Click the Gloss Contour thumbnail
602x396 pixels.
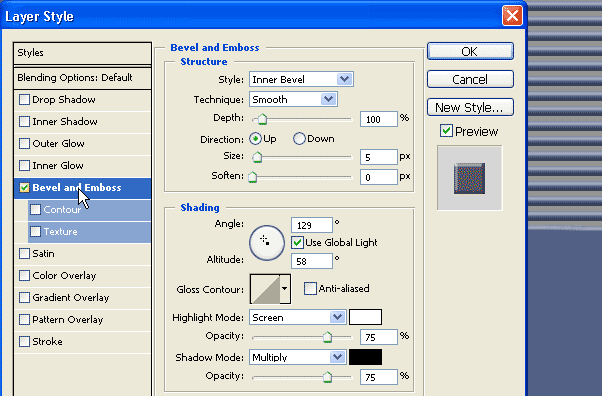pos(265,289)
